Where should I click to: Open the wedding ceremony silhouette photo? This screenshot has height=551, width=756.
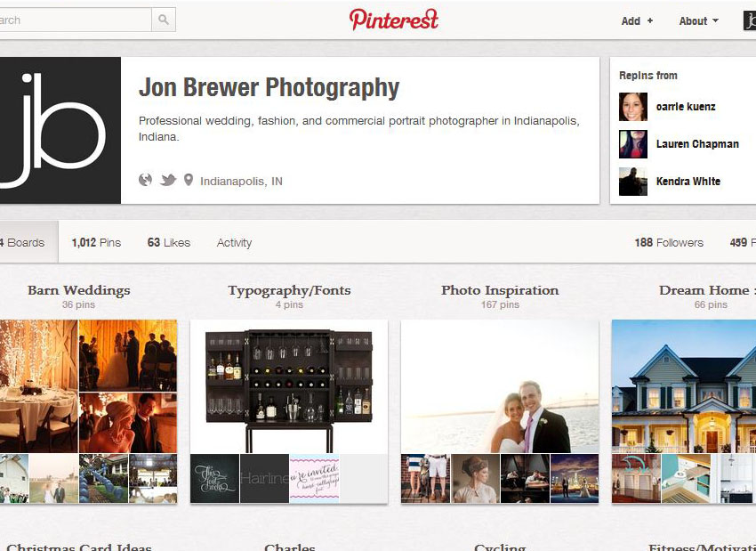[128, 355]
